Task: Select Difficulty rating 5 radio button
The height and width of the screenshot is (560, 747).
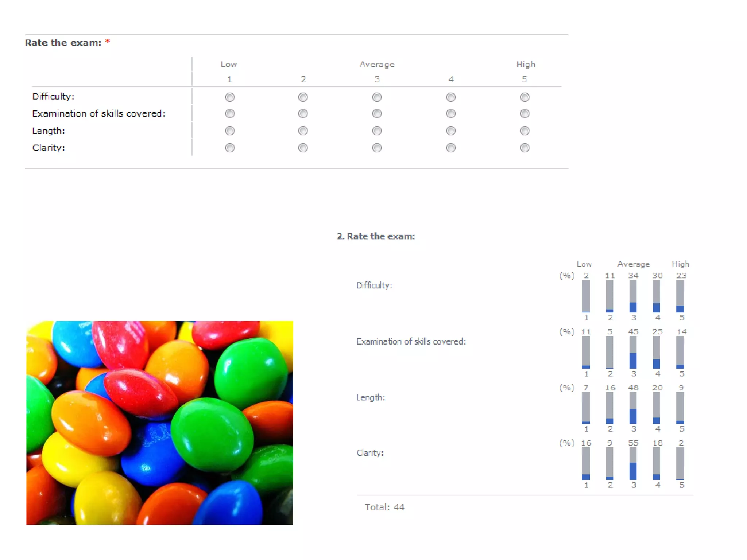Action: point(525,97)
